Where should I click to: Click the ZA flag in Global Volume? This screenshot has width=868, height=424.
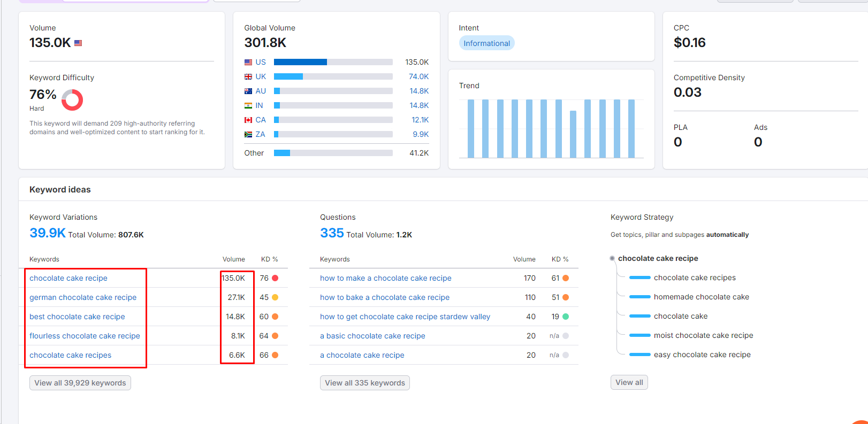248,134
